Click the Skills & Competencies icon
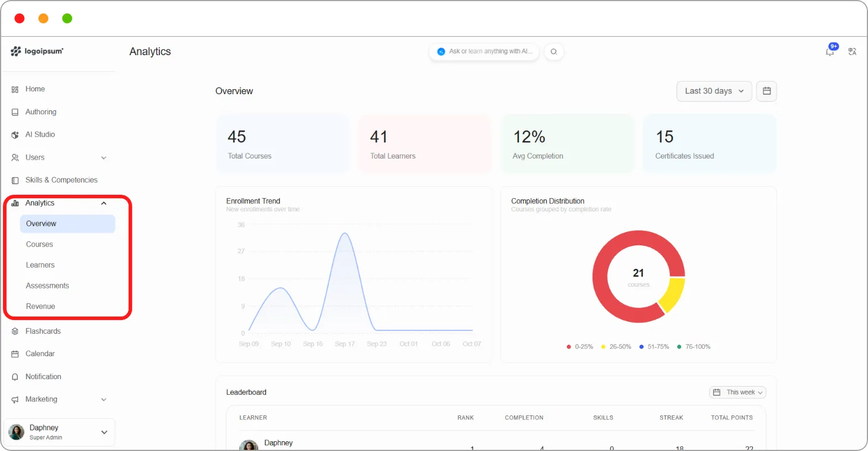Screen dimensions: 868x451 pos(15,180)
